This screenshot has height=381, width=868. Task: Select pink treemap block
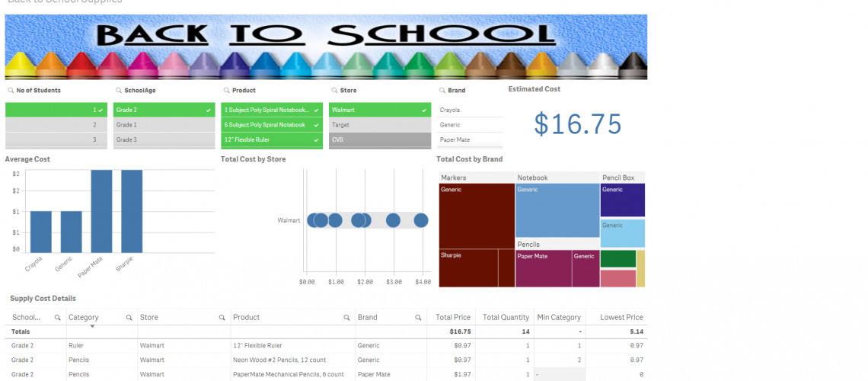pyautogui.click(x=618, y=278)
